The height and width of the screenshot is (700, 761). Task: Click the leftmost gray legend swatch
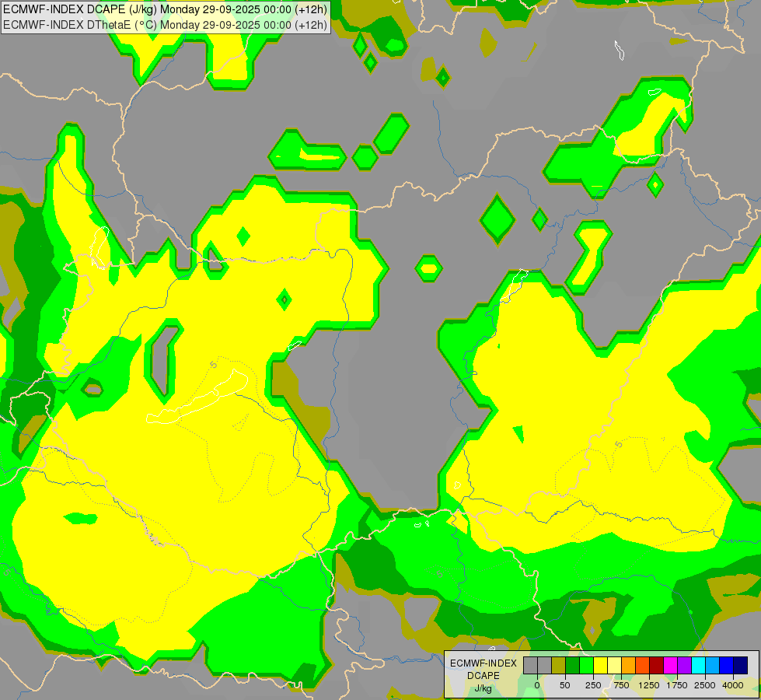pyautogui.click(x=530, y=665)
